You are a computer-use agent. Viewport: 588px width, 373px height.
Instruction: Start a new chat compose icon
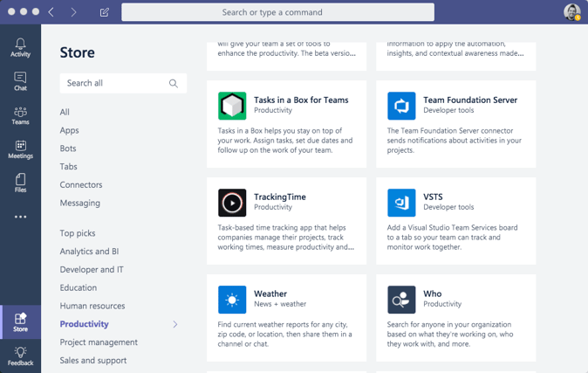[104, 12]
